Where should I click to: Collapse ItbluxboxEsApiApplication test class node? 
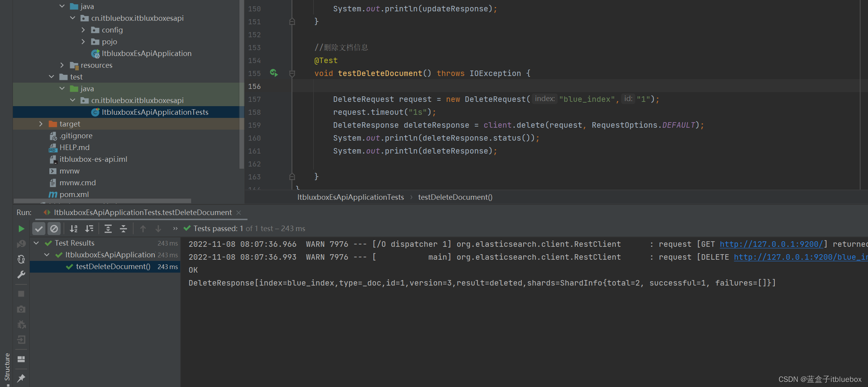(x=47, y=255)
